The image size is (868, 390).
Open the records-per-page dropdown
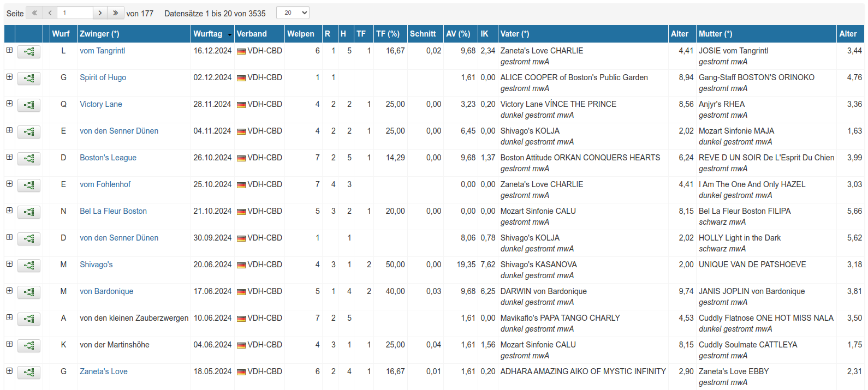(293, 13)
